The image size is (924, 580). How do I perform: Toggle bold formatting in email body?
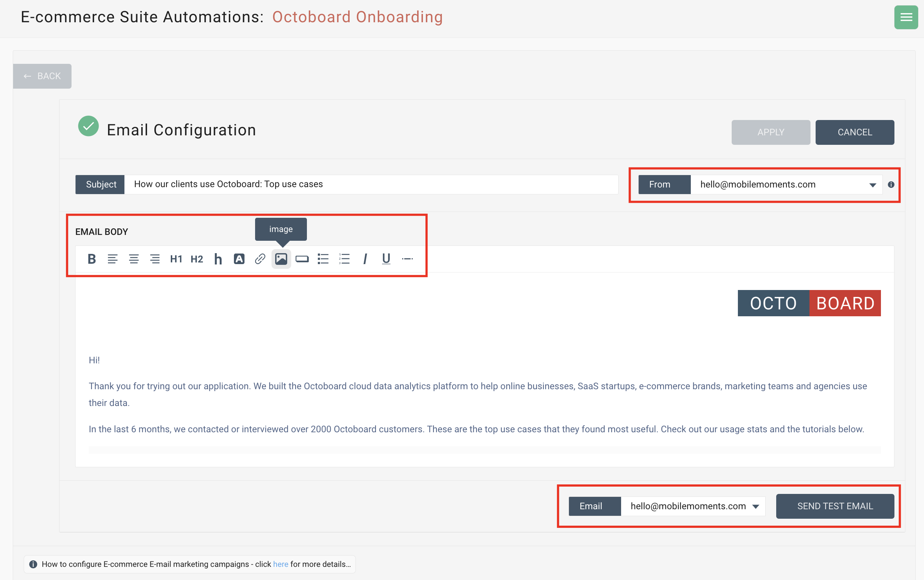[92, 258]
